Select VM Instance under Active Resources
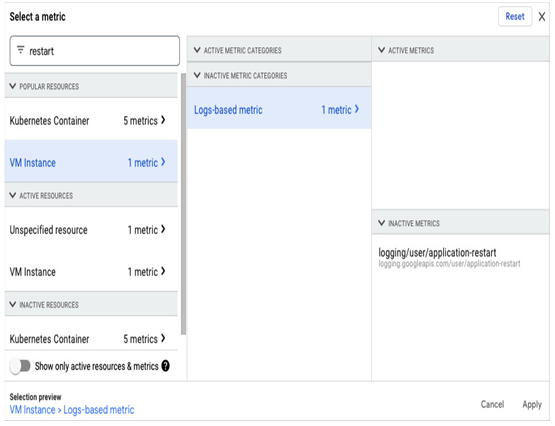The image size is (555, 426). click(91, 272)
